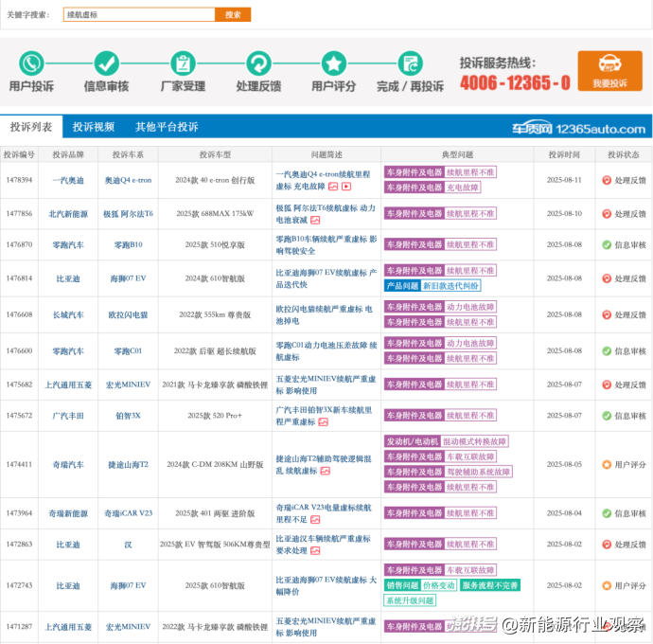Click 信息审核 status icon for complaint 1476870
The width and height of the screenshot is (653, 644).
pos(607,244)
